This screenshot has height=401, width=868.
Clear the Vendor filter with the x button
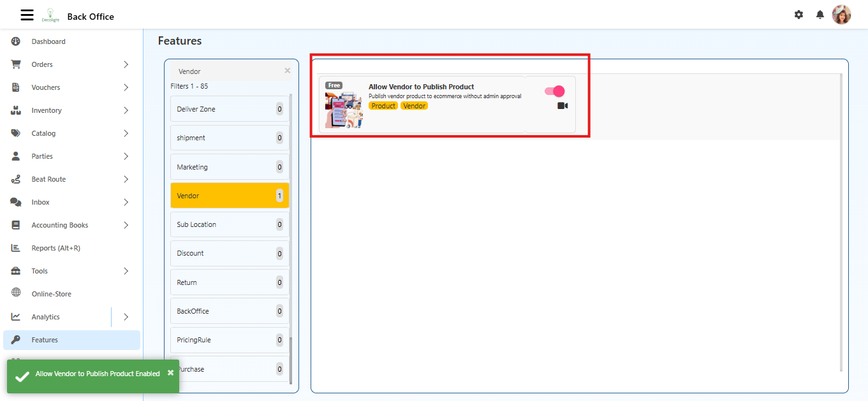[287, 70]
